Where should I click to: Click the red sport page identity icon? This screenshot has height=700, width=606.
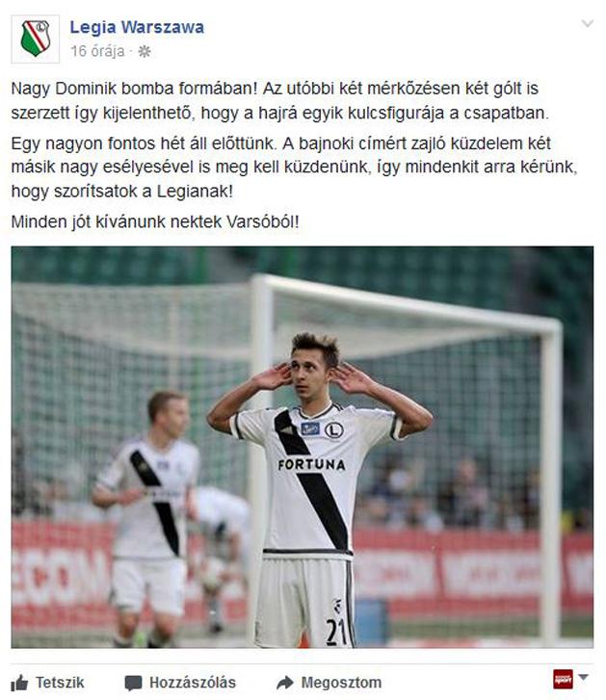(x=563, y=680)
